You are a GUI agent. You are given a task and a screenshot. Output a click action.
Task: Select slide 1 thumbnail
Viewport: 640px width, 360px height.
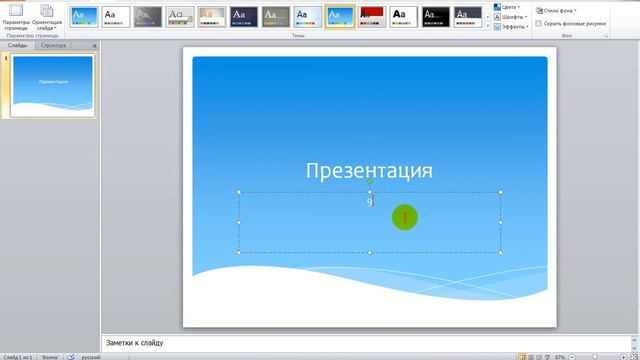(53, 86)
